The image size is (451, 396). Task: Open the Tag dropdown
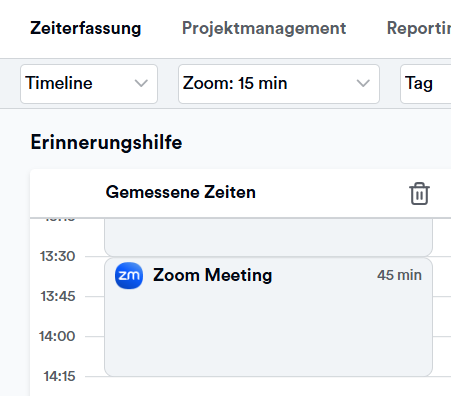(426, 84)
